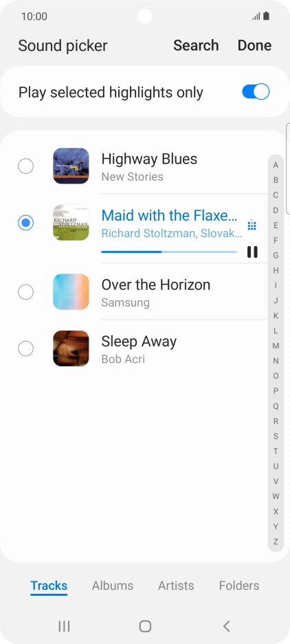The image size is (290, 644).
Task: Disable Play selected highlights only switch
Action: coord(256,91)
